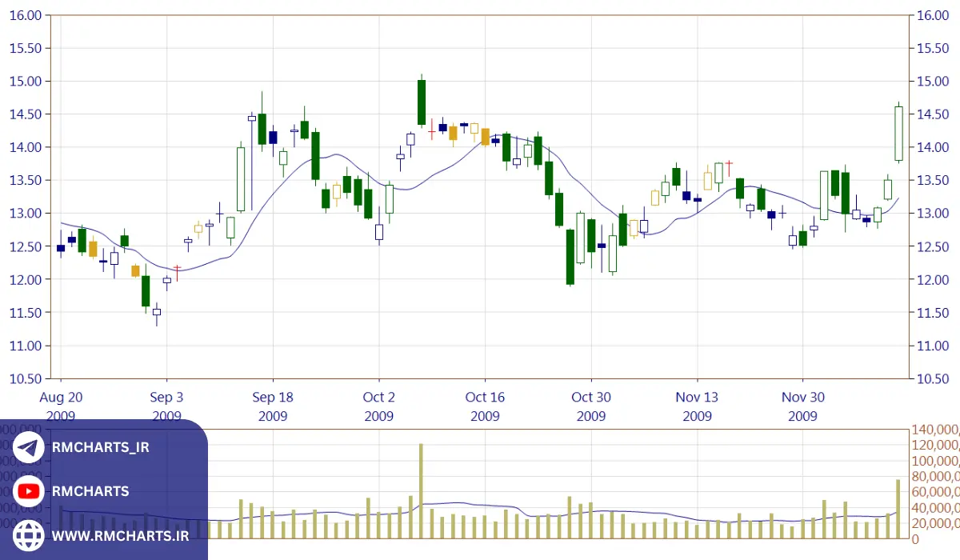Select the final hollow candlestick near 14.50
This screenshot has width=960, height=560.
[x=898, y=134]
